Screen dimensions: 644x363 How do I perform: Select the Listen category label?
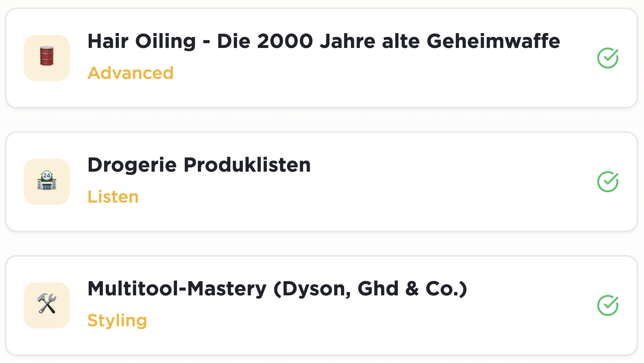tap(113, 197)
